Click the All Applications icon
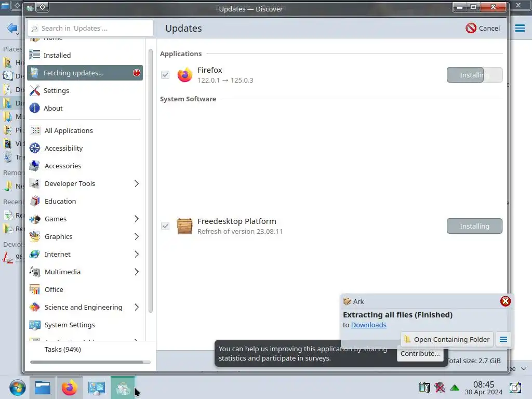Viewport: 532px width, 399px height. coord(35,130)
